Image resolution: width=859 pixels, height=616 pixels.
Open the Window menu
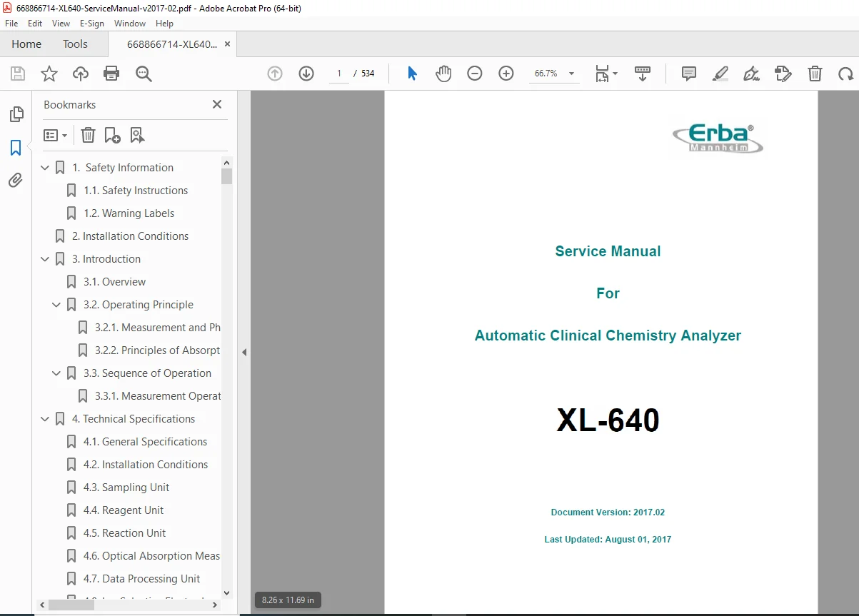point(130,24)
